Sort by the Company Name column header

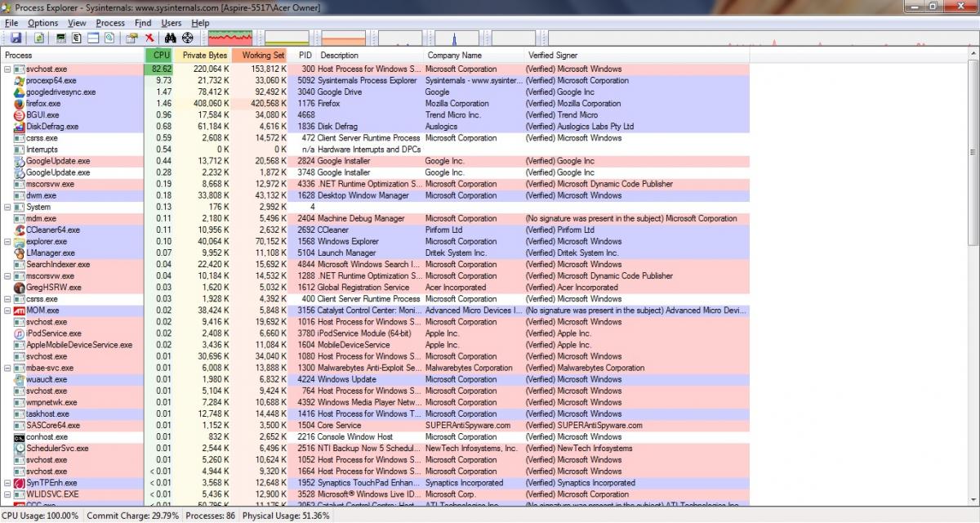coord(473,56)
